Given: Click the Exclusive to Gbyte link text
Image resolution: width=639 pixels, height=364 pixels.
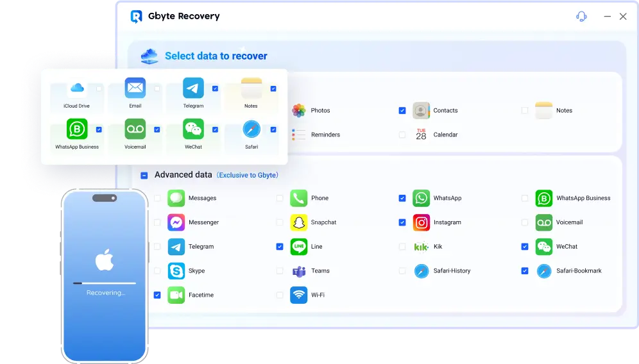Looking at the screenshot, I should click(x=248, y=175).
